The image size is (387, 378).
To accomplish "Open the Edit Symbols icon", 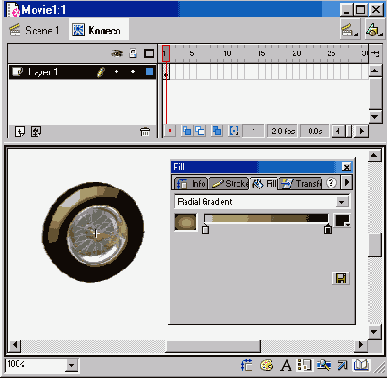I will pos(374,30).
